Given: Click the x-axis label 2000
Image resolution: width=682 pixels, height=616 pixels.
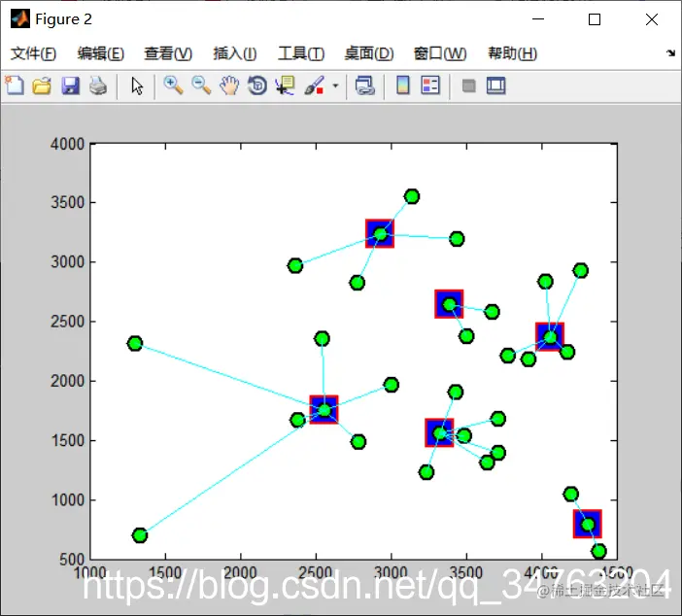Looking at the screenshot, I should 241,573.
